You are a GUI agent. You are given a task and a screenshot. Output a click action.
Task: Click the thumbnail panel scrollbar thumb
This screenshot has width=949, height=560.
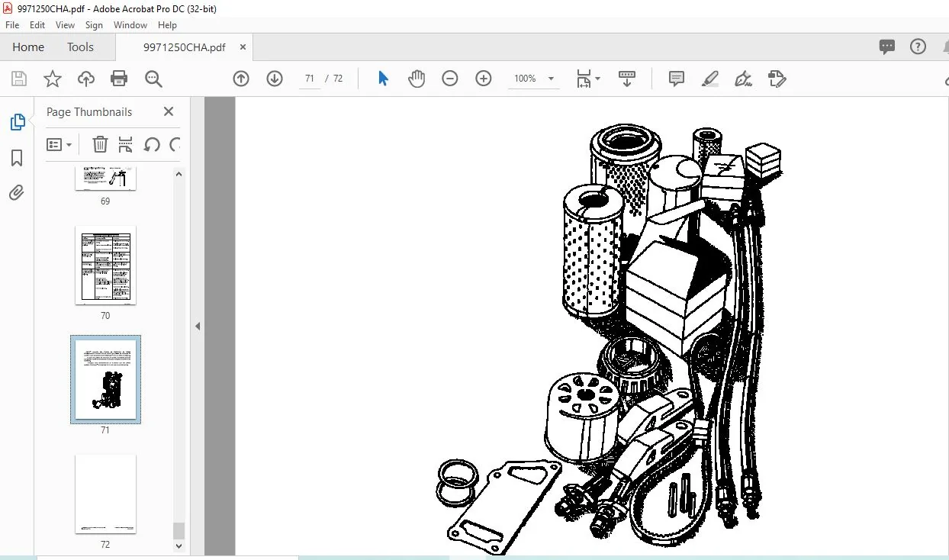179,530
